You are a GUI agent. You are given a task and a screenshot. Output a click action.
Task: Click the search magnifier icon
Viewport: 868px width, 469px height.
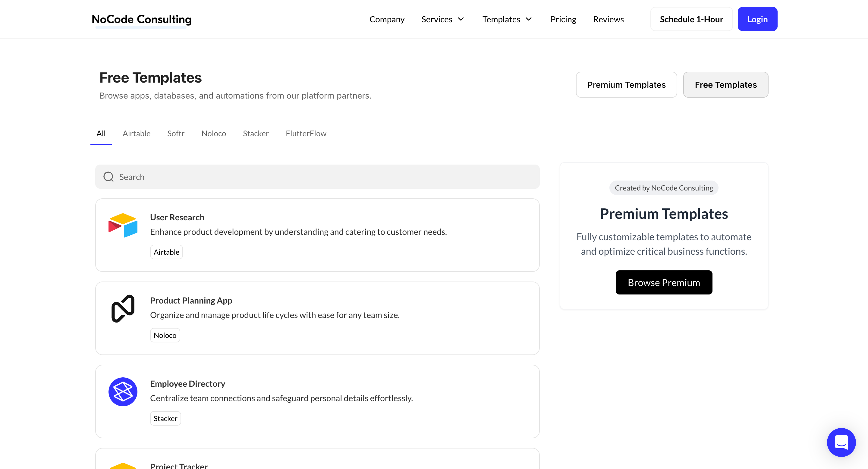point(108,177)
